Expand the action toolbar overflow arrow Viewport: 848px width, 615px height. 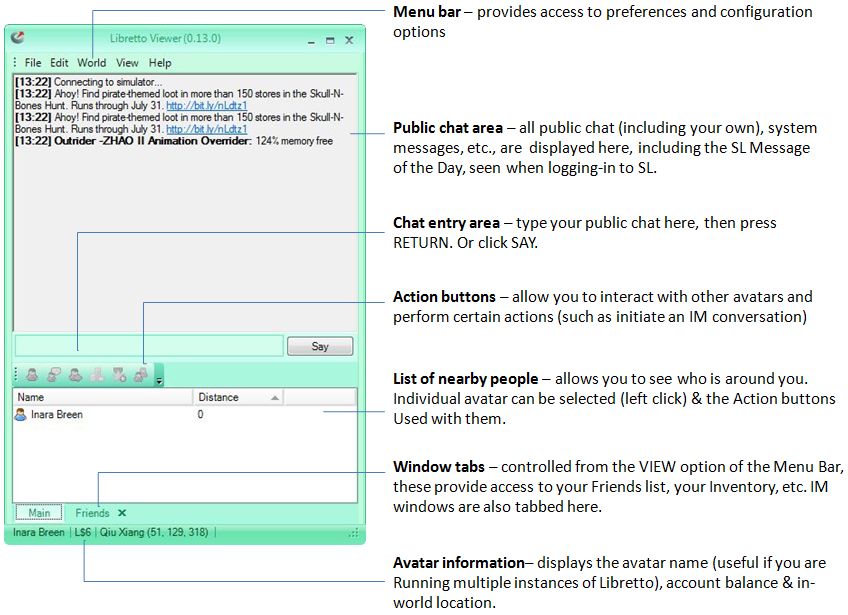pyautogui.click(x=159, y=379)
